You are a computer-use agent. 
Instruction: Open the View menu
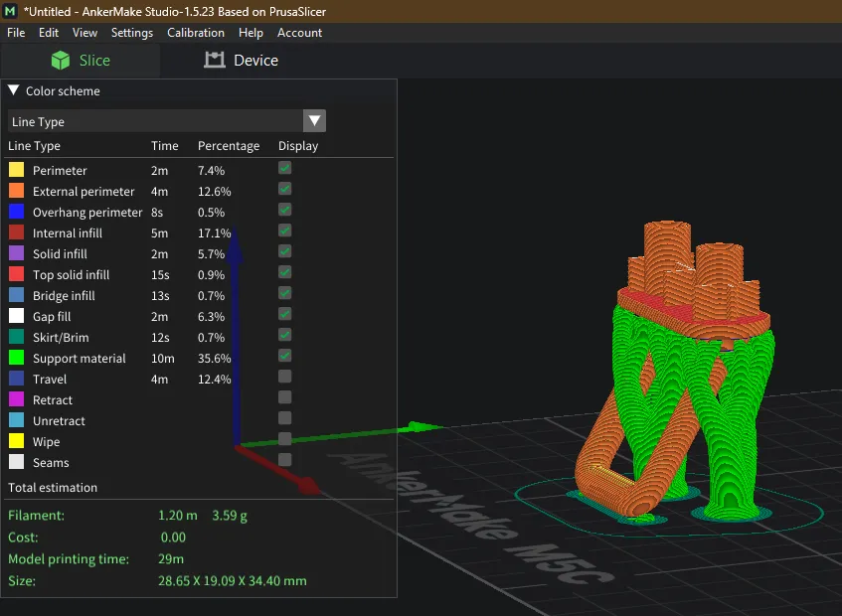pos(84,33)
